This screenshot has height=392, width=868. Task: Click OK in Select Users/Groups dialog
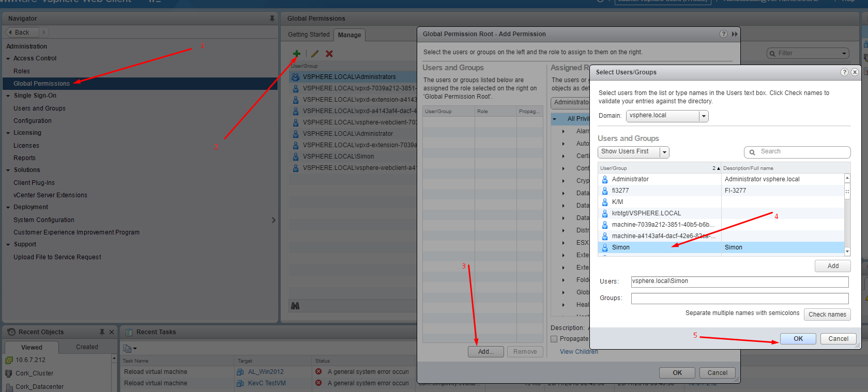[798, 339]
